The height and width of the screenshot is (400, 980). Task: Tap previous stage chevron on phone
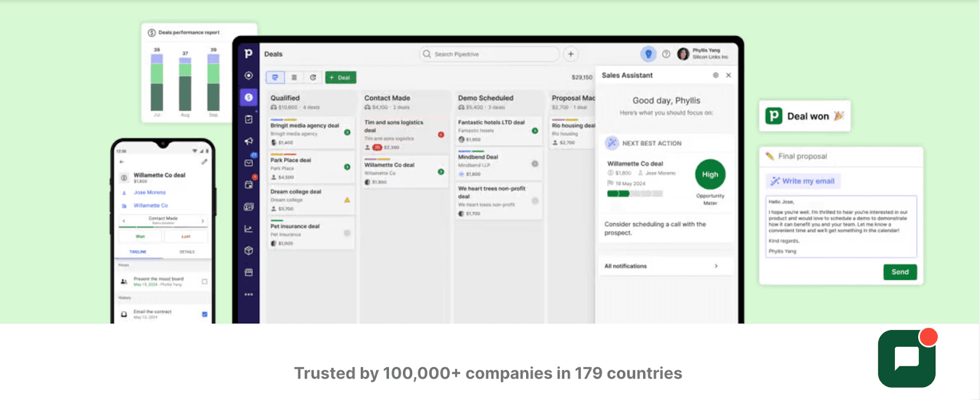(124, 221)
